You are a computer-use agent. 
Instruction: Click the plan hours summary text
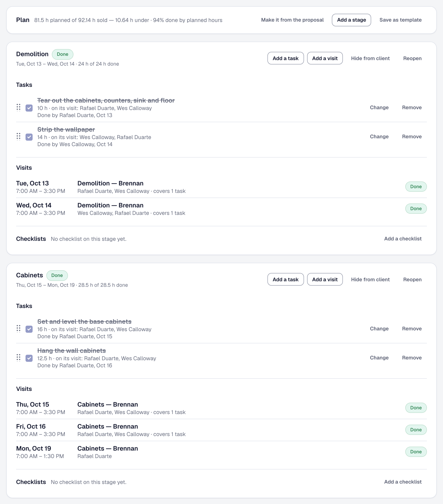pos(128,20)
